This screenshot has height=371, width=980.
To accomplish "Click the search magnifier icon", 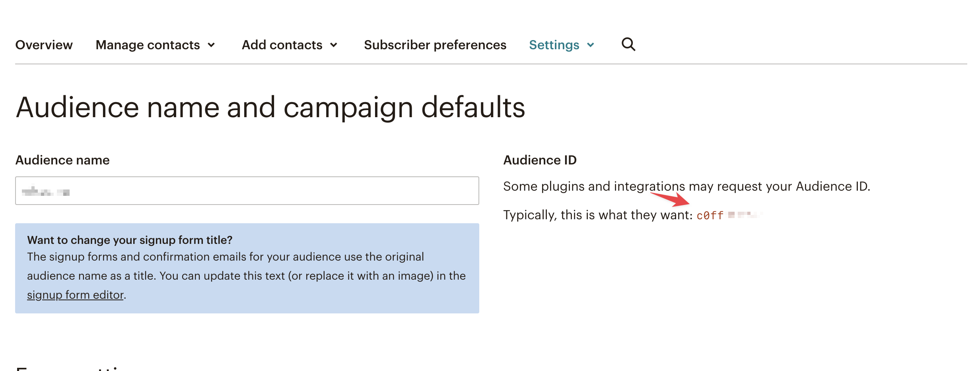I will coord(628,44).
